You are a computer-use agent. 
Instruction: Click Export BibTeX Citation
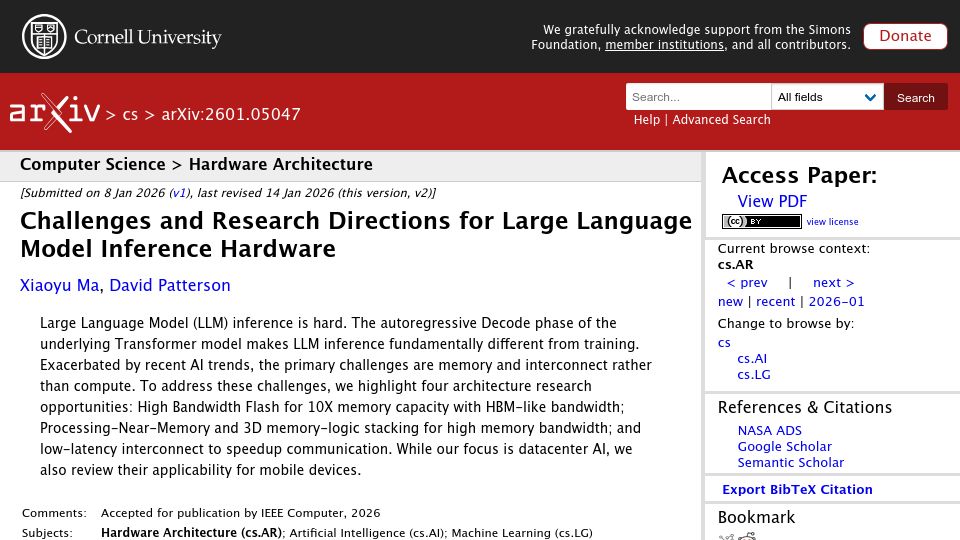(x=797, y=489)
